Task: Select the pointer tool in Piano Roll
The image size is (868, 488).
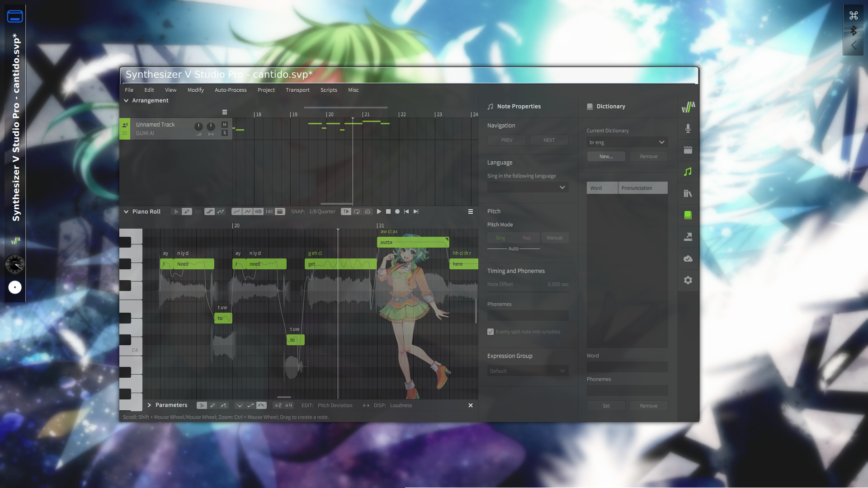Action: tap(176, 211)
